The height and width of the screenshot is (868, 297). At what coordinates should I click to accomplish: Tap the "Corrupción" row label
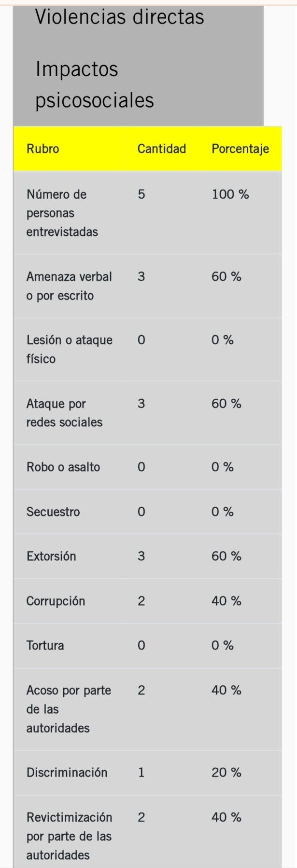[56, 601]
